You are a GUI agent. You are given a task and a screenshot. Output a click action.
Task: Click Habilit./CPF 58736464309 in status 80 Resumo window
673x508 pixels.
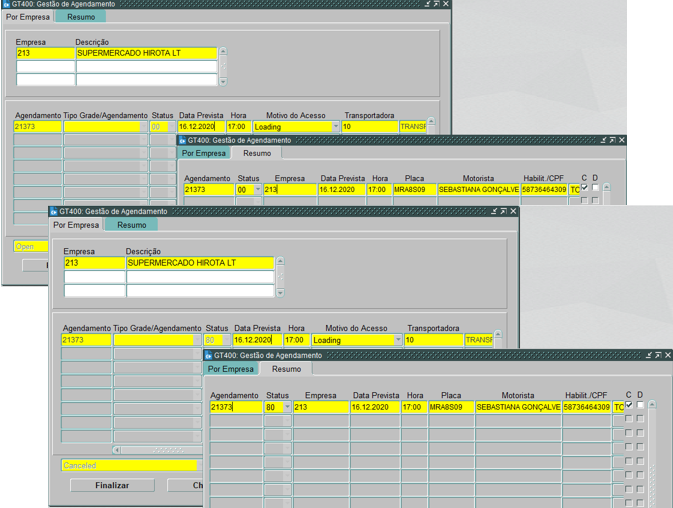point(587,407)
